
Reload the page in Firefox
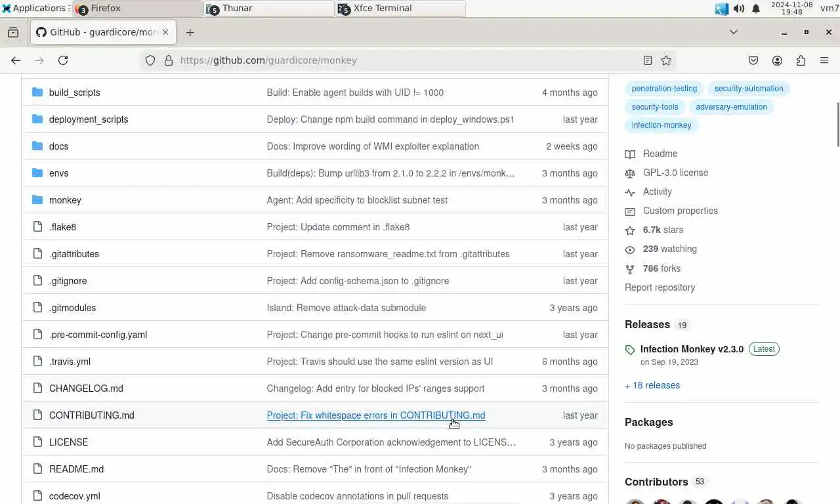(63, 60)
